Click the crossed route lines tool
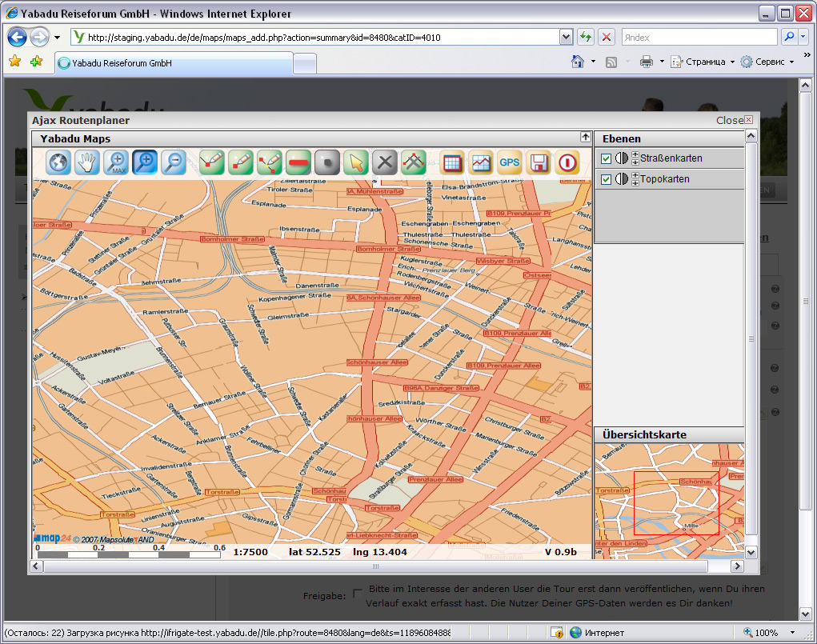This screenshot has height=644, width=817. [x=414, y=162]
